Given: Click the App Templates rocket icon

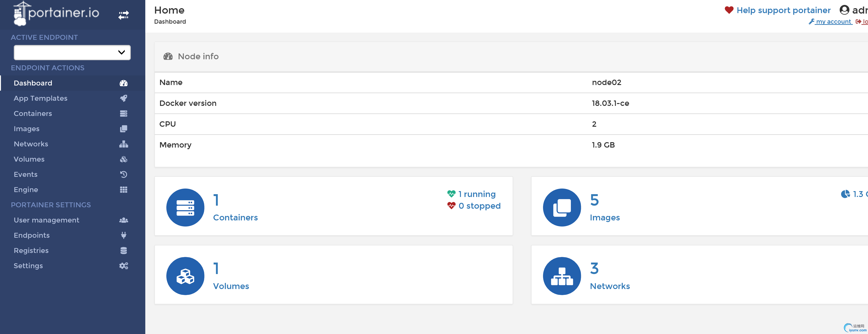Looking at the screenshot, I should (123, 99).
